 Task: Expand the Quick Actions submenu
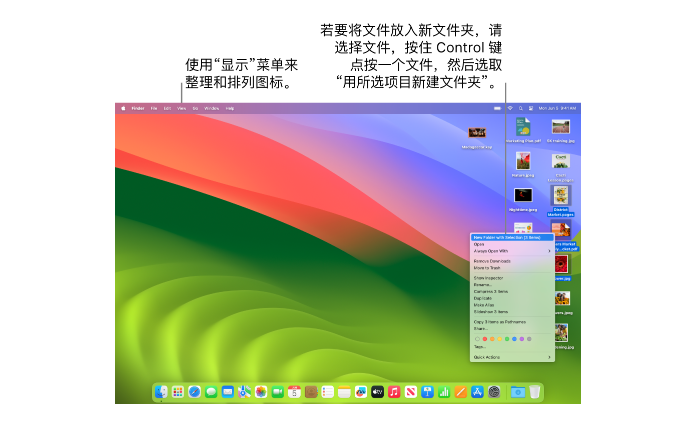tap(512, 357)
